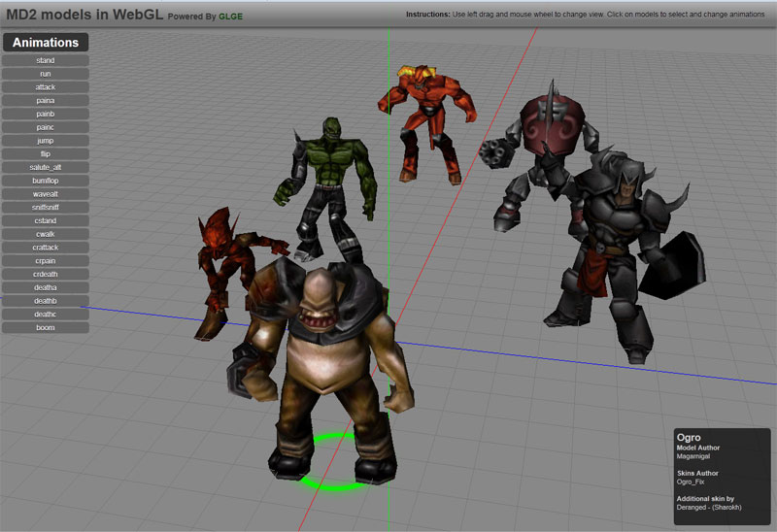This screenshot has height=532, width=777.
Task: Select the Ogro model with green ring
Action: [322, 372]
